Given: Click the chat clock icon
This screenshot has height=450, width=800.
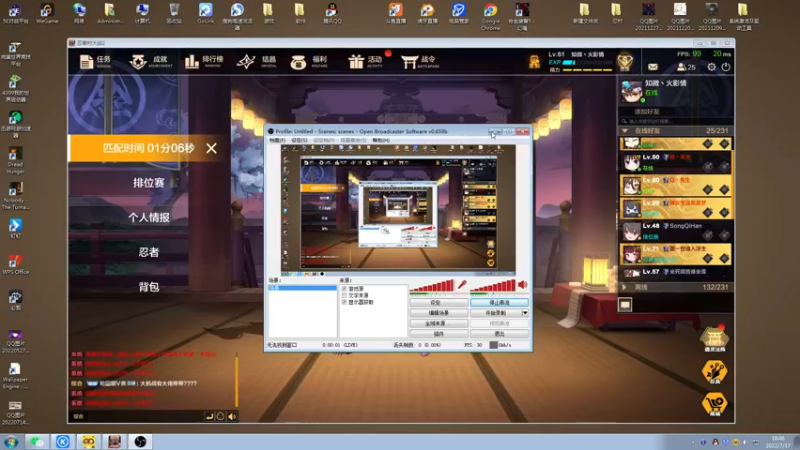Looking at the screenshot, I should click(x=220, y=416).
